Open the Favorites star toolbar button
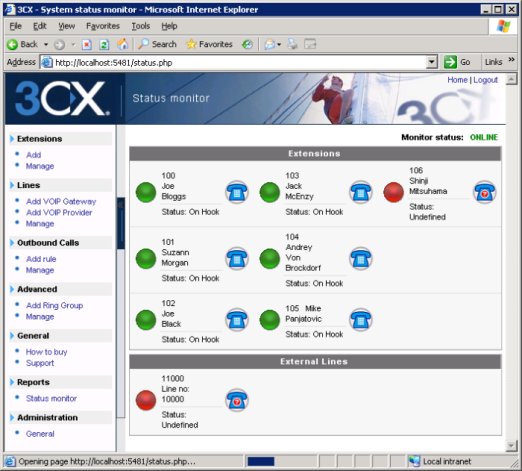Screen dimensions: 522x471 pyautogui.click(x=209, y=44)
